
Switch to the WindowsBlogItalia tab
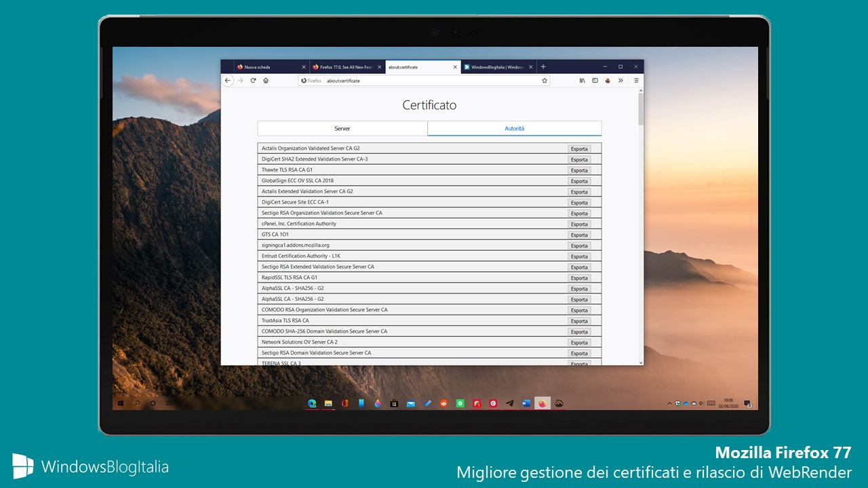[499, 67]
